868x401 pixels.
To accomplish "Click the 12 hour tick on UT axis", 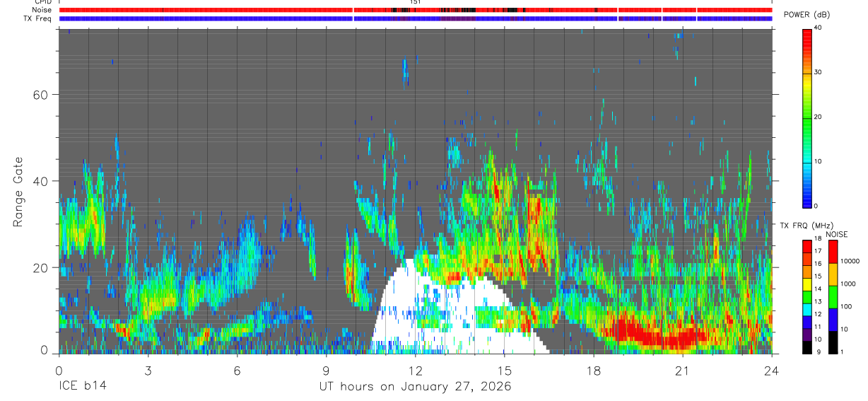I will click(416, 370).
